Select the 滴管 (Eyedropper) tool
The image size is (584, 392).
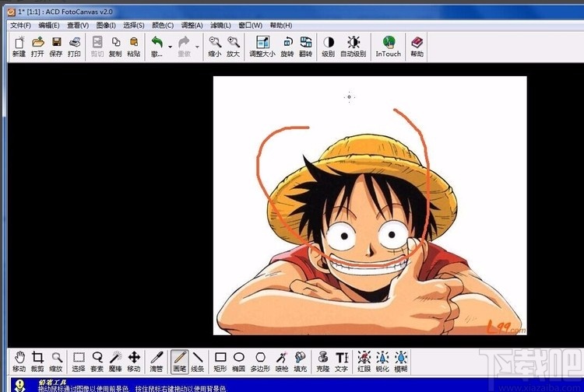click(x=157, y=362)
